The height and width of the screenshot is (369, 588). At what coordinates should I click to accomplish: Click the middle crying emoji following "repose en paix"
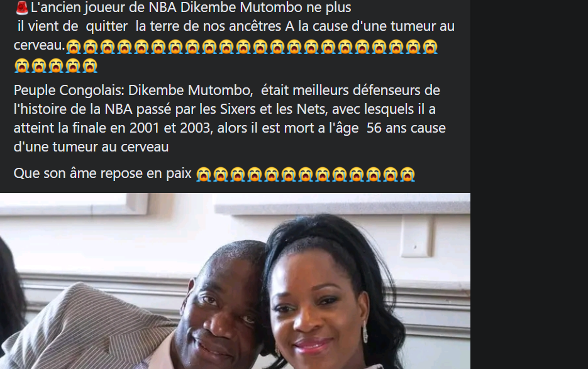[x=306, y=175]
